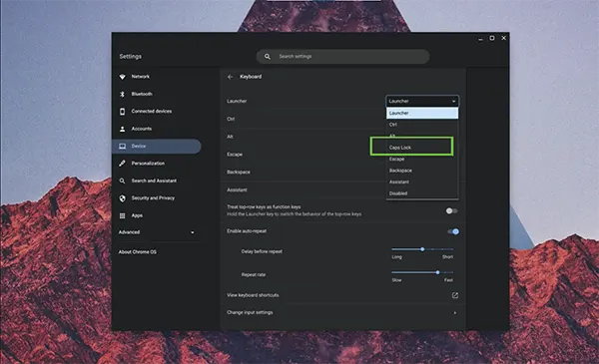Click View keyboard shortcuts row

[x=342, y=295]
